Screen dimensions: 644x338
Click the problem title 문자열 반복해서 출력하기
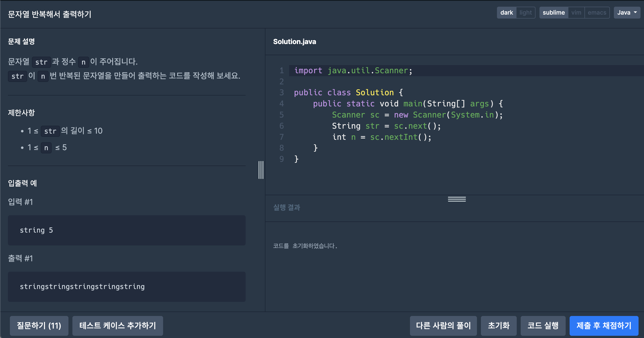pos(49,14)
